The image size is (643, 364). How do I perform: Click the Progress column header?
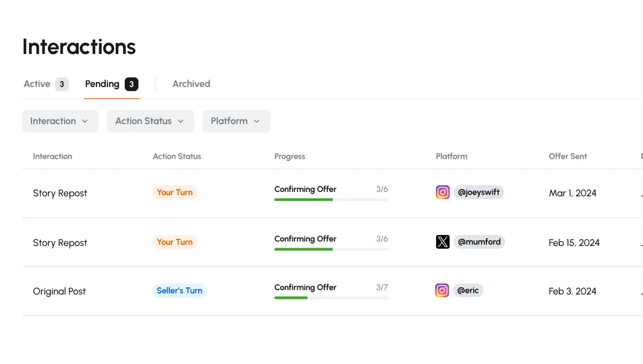pos(290,157)
